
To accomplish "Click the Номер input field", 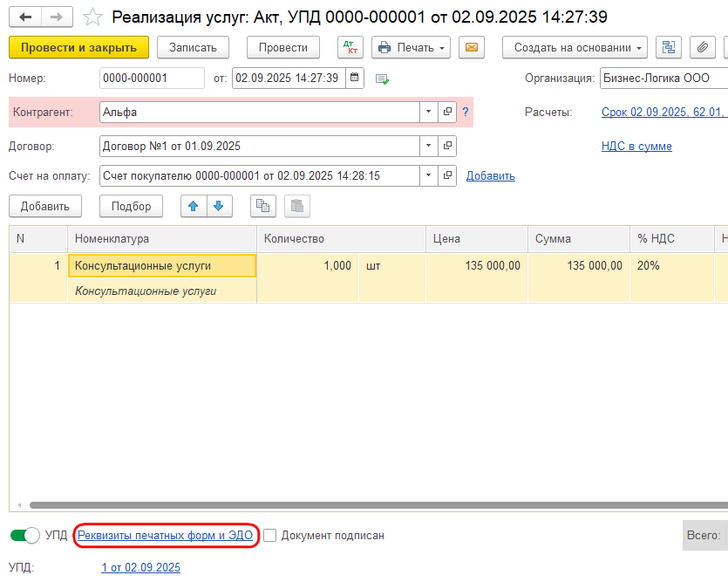I will point(152,78).
